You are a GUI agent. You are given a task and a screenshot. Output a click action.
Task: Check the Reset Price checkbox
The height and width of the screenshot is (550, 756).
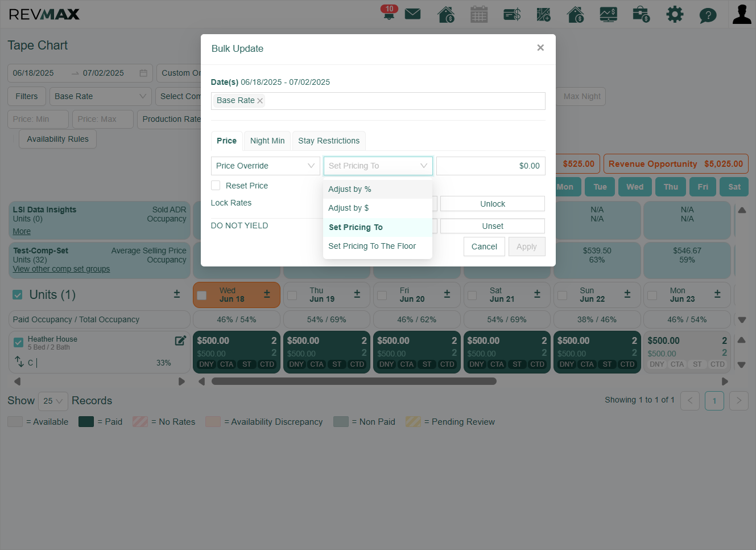pos(216,186)
